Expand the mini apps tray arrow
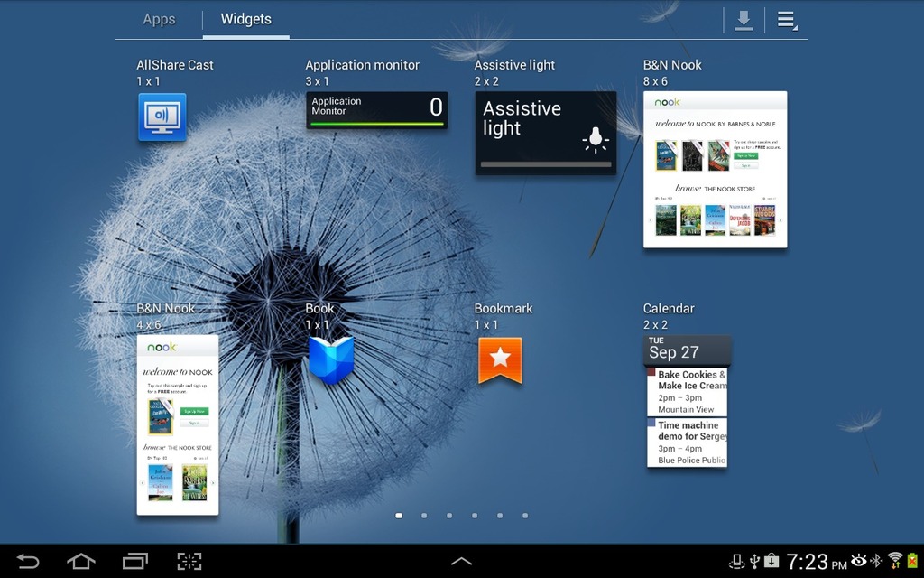The height and width of the screenshot is (578, 924). pyautogui.click(x=461, y=562)
